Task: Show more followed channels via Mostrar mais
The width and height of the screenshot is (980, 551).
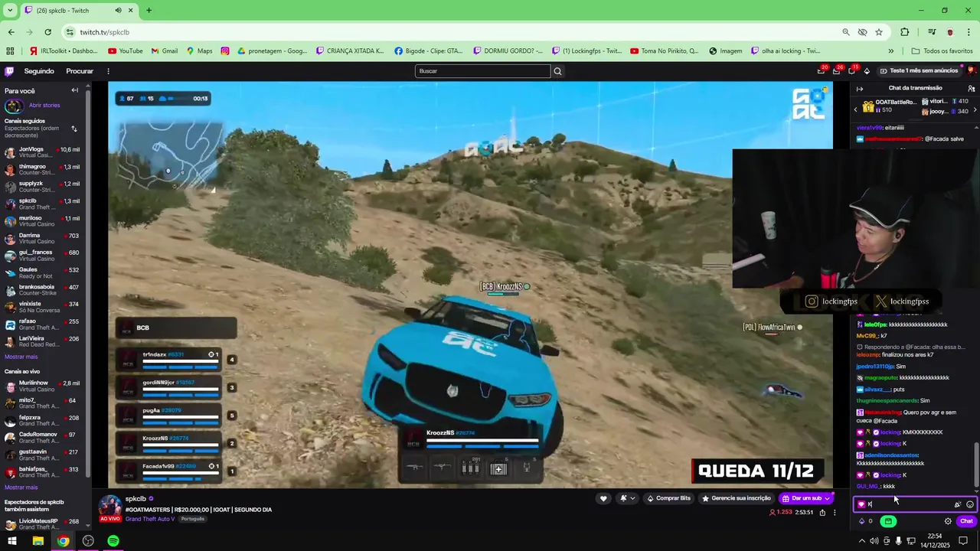Action: [x=21, y=357]
